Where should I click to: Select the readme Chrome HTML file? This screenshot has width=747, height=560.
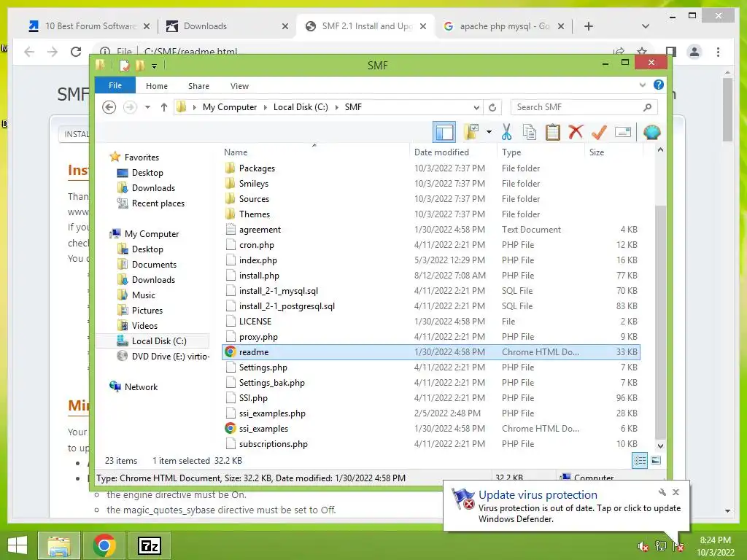430,352
